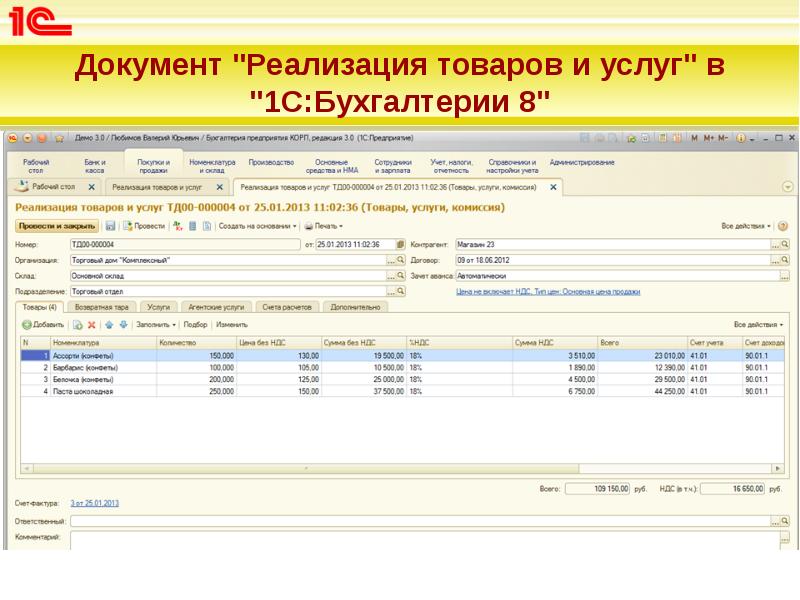Viewport: 800px width, 600px height.
Task: Open Номенклатура и склад section
Action: tap(212, 166)
